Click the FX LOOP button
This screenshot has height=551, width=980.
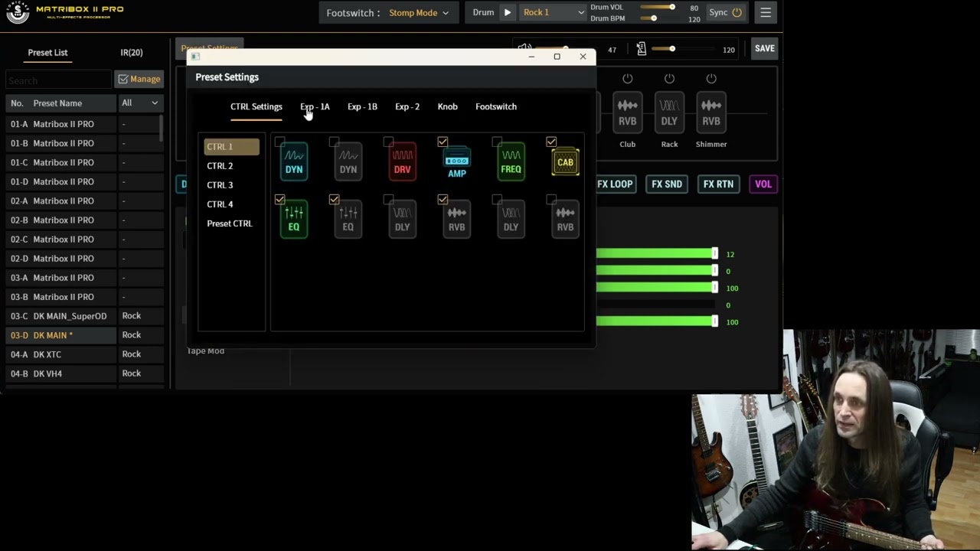click(615, 184)
